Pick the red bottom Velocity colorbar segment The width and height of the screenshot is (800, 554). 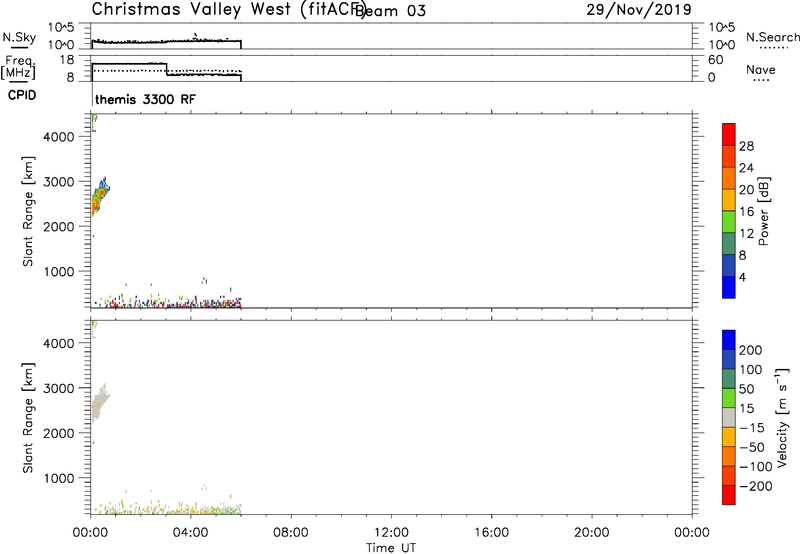coord(729,495)
